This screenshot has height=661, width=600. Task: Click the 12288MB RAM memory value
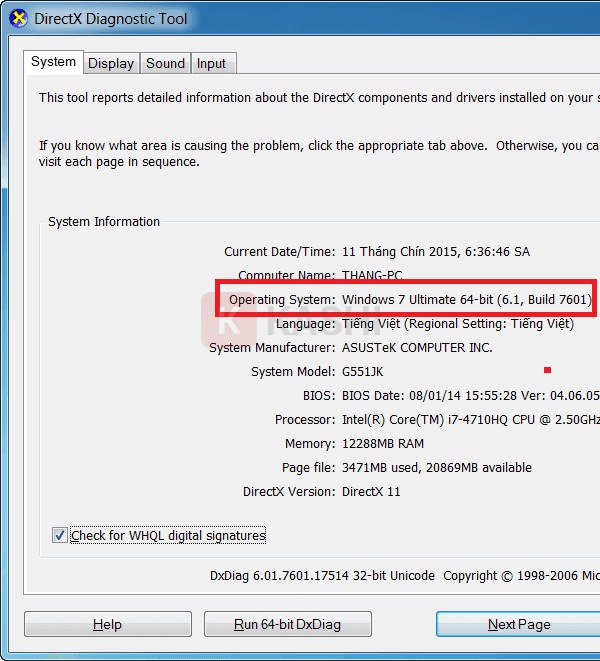383,444
